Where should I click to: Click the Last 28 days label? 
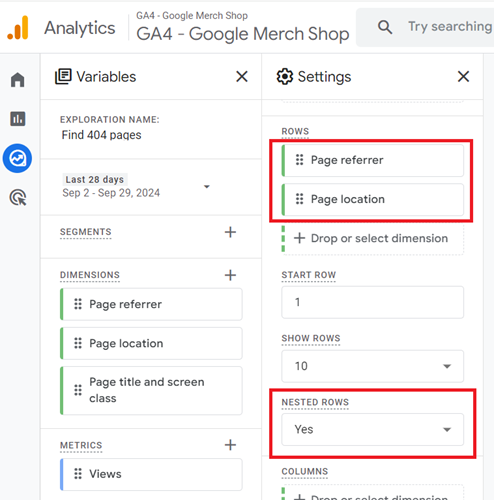pos(95,179)
